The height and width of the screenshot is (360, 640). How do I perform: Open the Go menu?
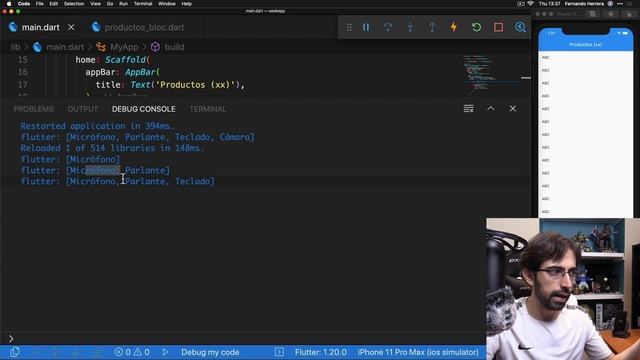click(110, 4)
